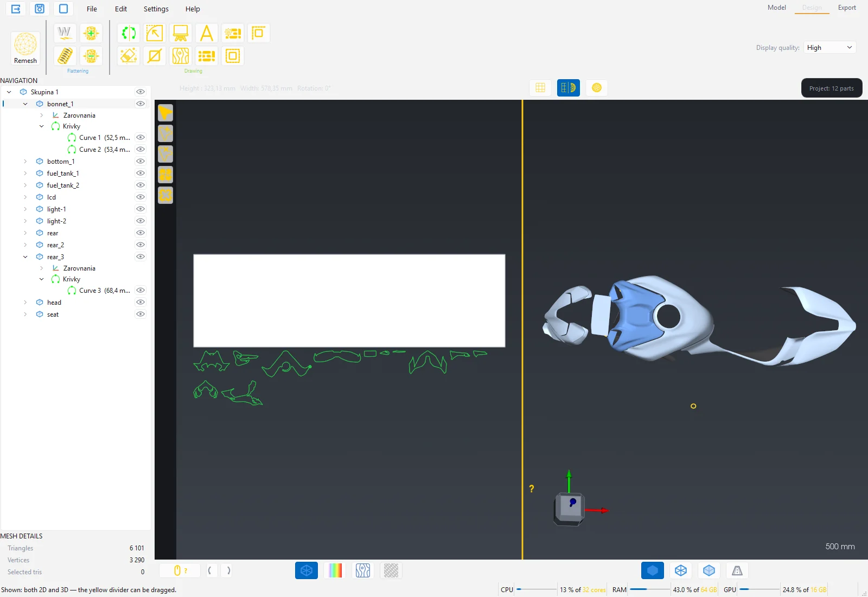This screenshot has height=597, width=868.
Task: Collapse Krivky under rear_3
Action: [42, 279]
